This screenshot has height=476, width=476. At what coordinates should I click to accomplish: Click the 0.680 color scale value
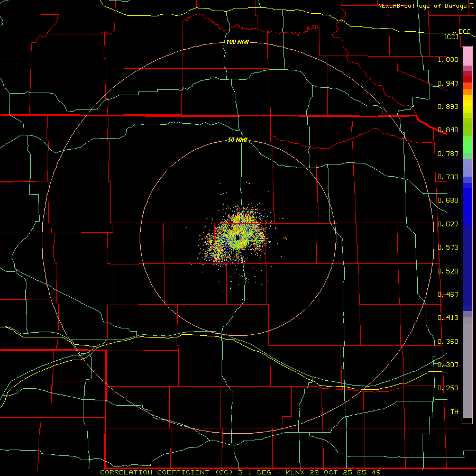[x=448, y=200]
